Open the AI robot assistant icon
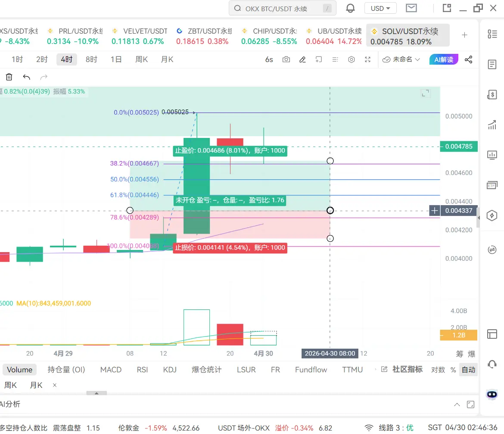The width and height of the screenshot is (504, 434). [x=492, y=394]
